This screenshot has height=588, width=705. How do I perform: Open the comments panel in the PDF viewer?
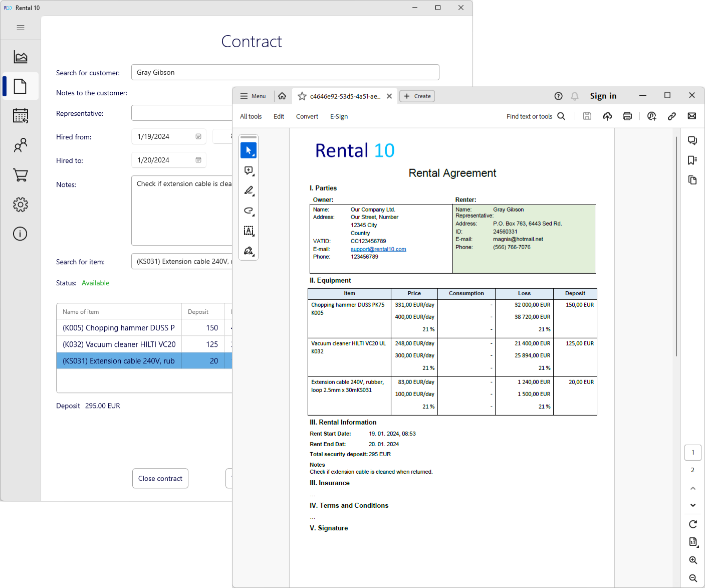pos(692,140)
